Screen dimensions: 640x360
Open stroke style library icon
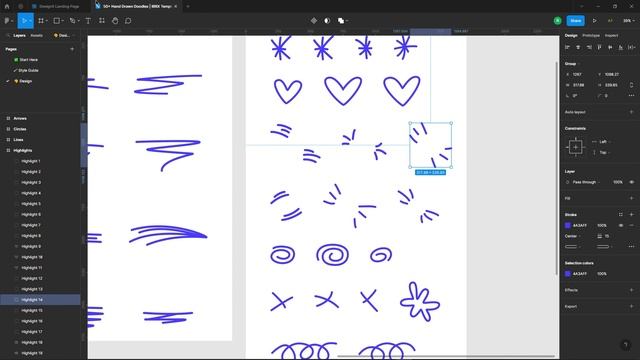coord(621,215)
